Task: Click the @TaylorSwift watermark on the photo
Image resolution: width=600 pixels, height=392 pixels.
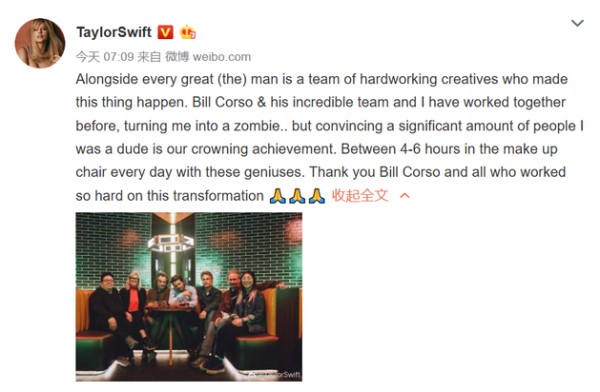Action: coord(274,374)
